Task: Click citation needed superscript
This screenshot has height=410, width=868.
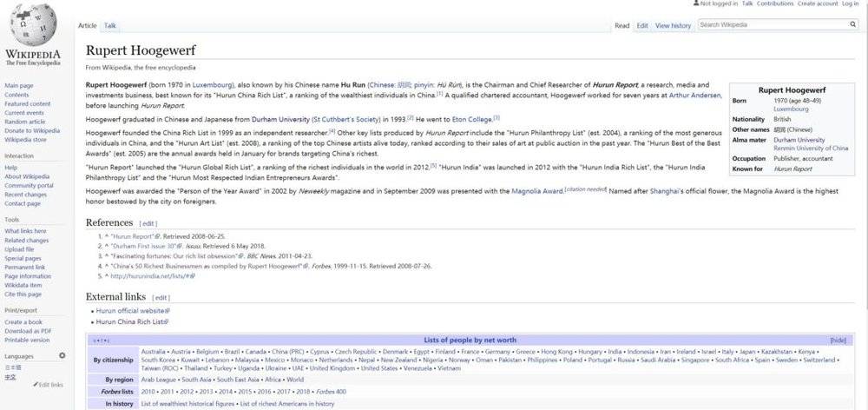Action: point(586,190)
